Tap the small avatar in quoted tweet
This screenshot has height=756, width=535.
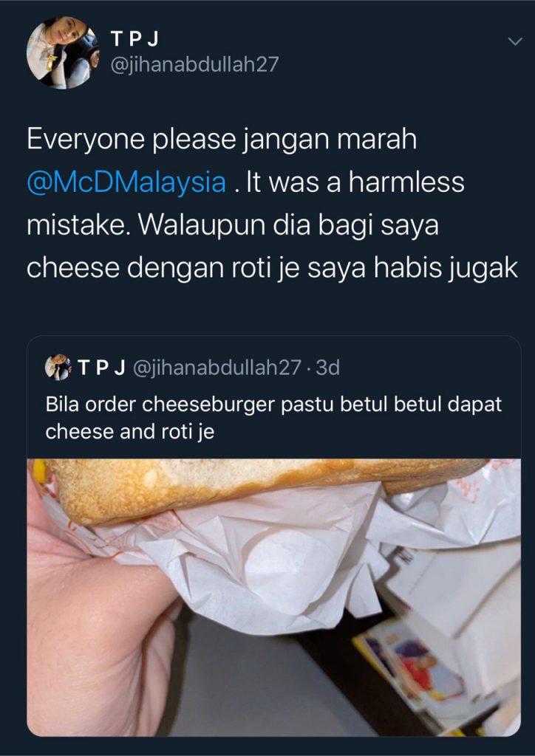[58, 368]
